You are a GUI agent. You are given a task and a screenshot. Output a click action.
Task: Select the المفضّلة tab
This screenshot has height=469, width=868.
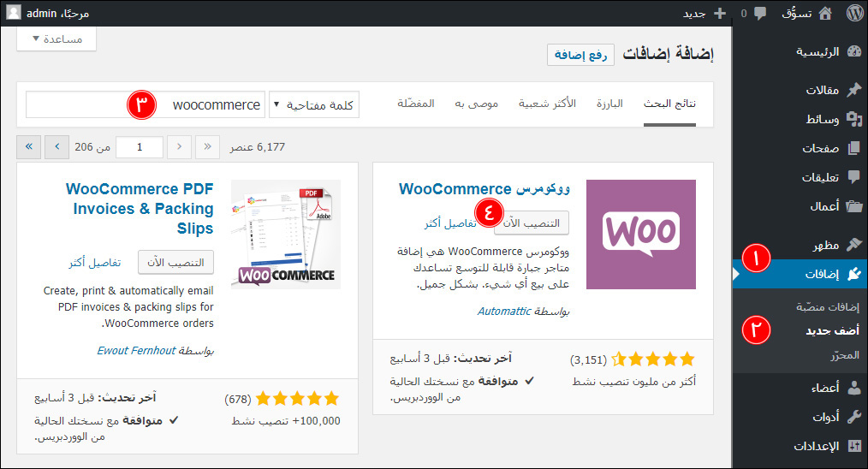pyautogui.click(x=416, y=104)
